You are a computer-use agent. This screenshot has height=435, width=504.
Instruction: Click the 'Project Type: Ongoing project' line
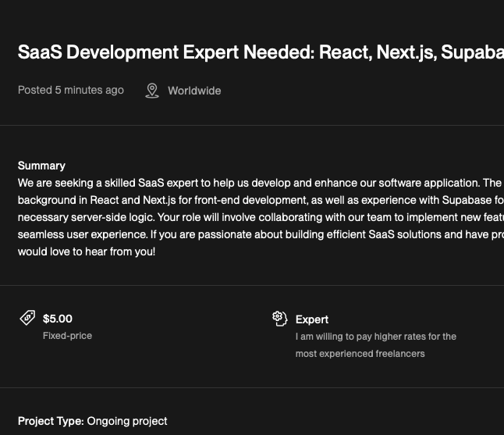pyautogui.click(x=93, y=421)
